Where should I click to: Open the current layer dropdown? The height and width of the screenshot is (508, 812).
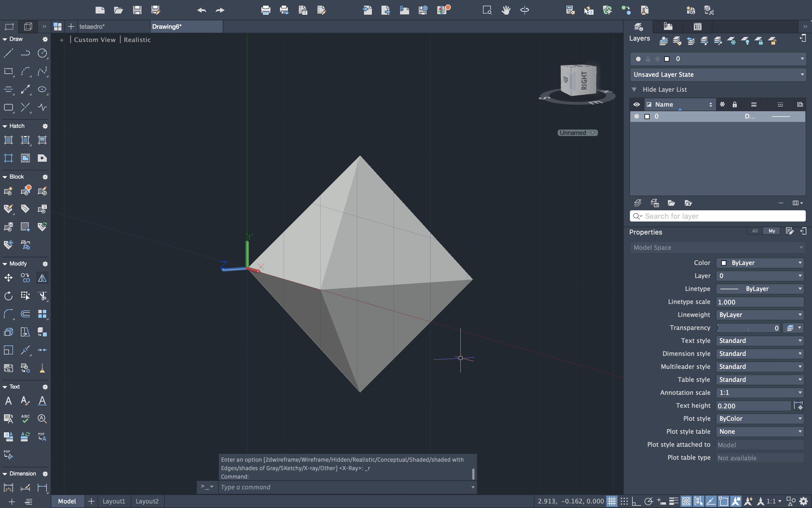(x=718, y=59)
